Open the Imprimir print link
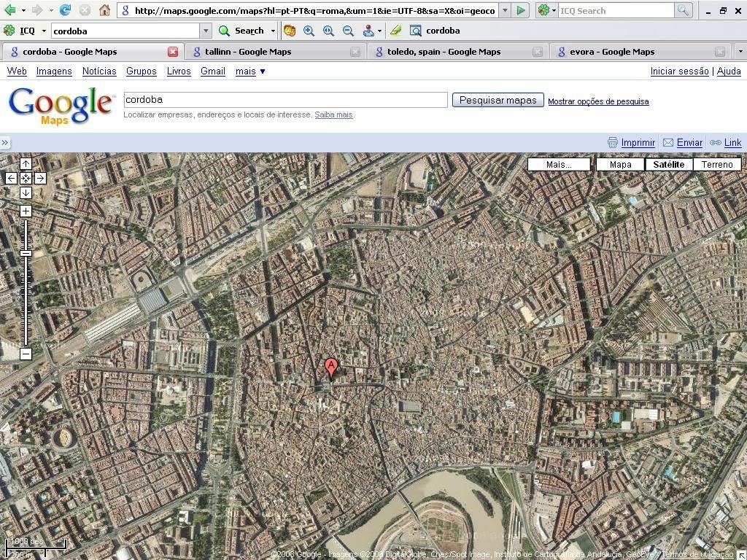This screenshot has width=747, height=560. click(x=638, y=143)
